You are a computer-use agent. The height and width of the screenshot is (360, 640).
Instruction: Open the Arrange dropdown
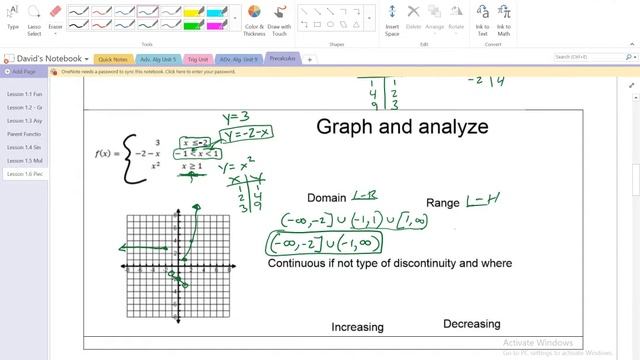point(434,18)
